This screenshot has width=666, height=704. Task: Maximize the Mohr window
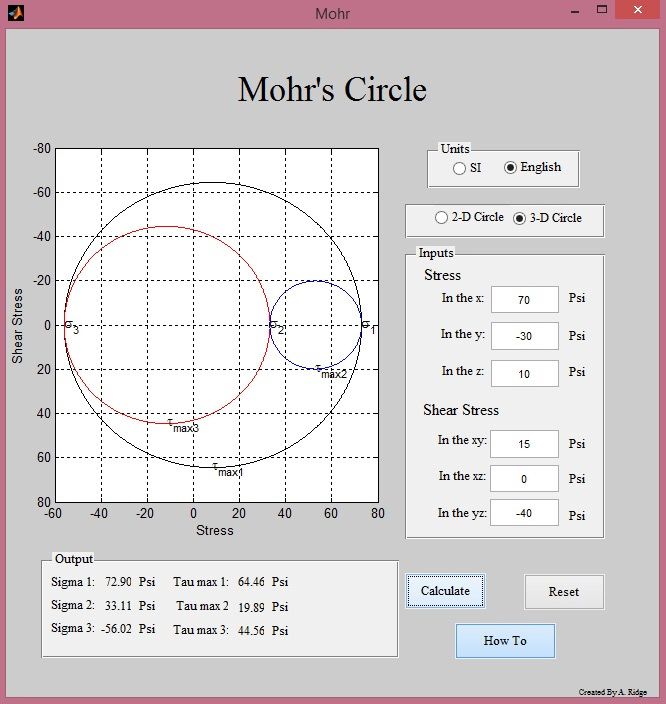(602, 10)
